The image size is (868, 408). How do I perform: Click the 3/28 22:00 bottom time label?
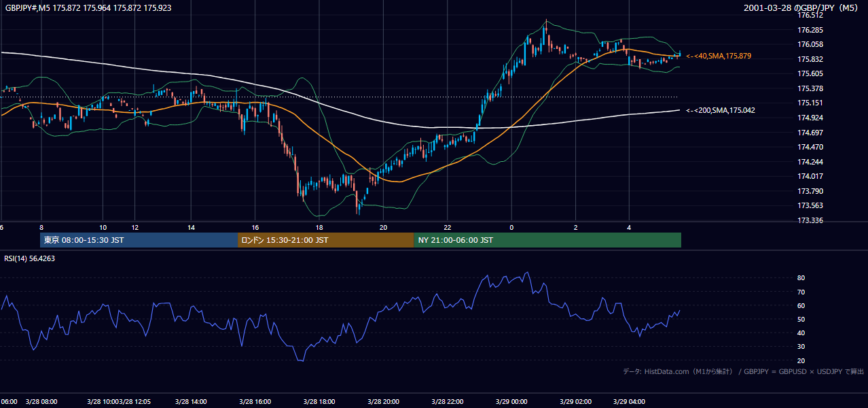click(448, 401)
